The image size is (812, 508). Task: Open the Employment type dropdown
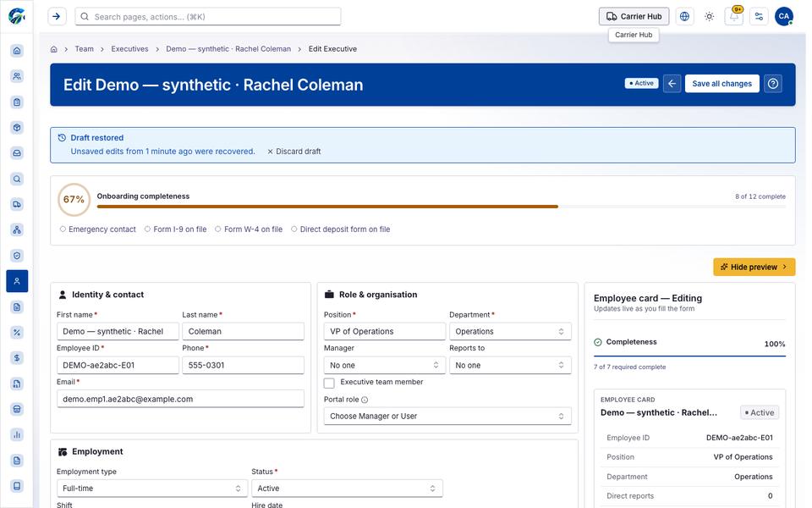(x=151, y=489)
